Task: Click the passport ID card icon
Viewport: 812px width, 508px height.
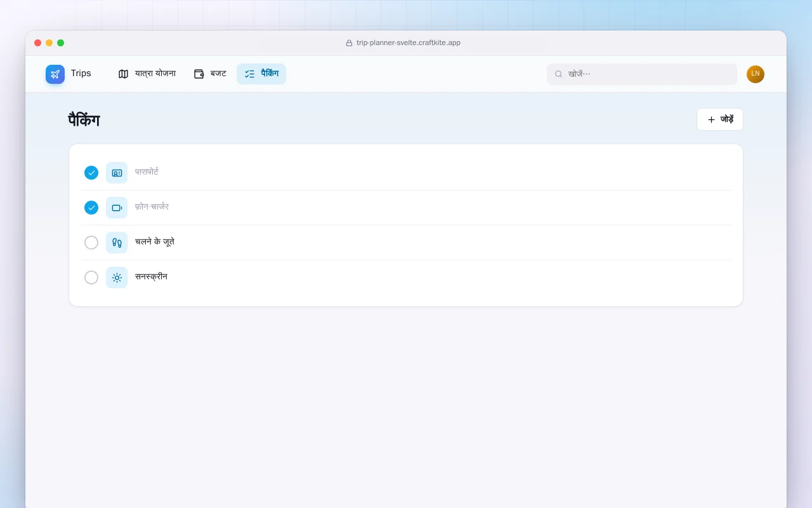Action: 117,173
